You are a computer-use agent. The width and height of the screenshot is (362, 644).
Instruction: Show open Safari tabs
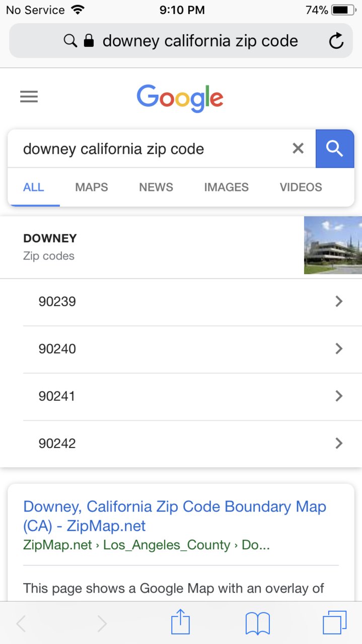[x=334, y=623]
